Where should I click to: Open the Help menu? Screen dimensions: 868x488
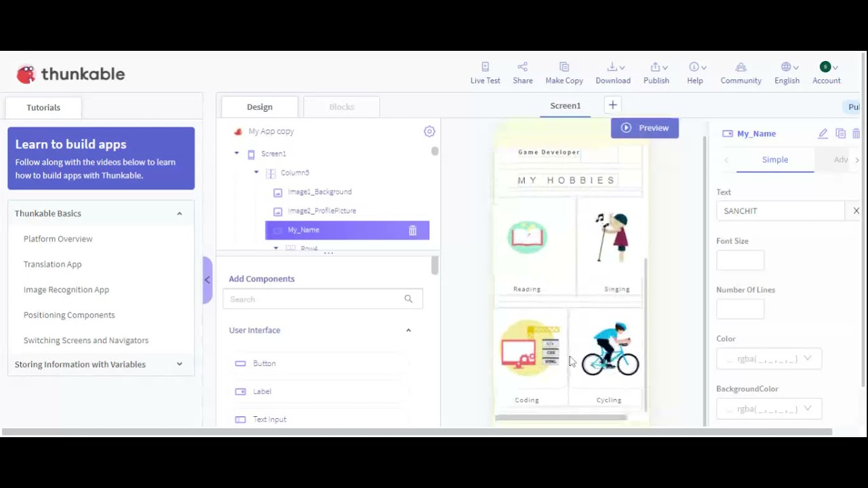pyautogui.click(x=696, y=73)
